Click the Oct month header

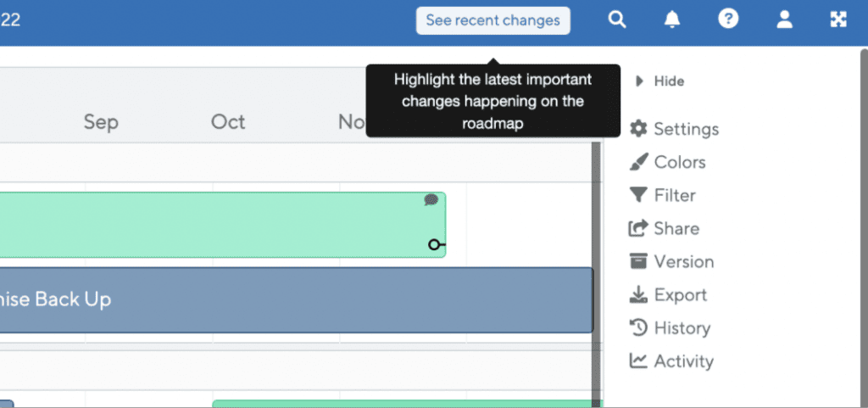[x=228, y=122]
